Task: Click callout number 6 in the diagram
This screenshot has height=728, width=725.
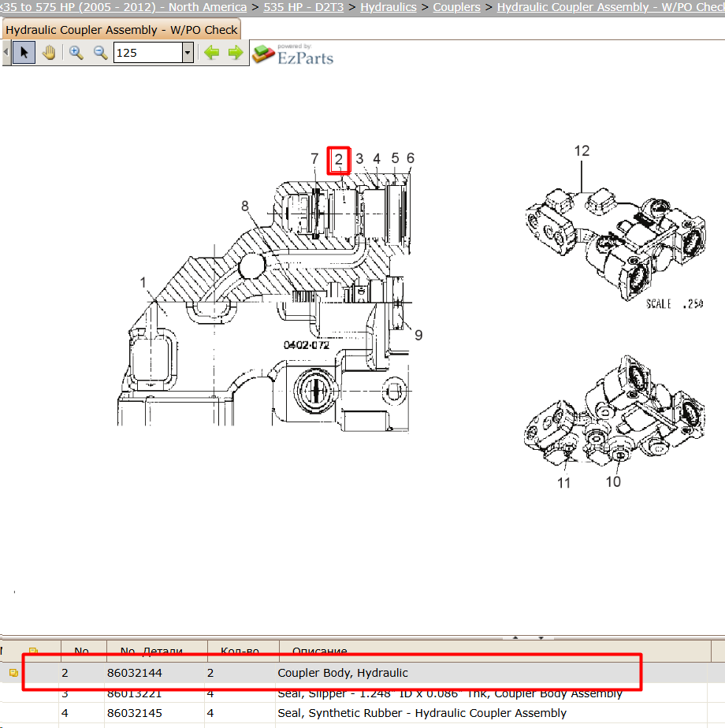Action: click(x=411, y=158)
